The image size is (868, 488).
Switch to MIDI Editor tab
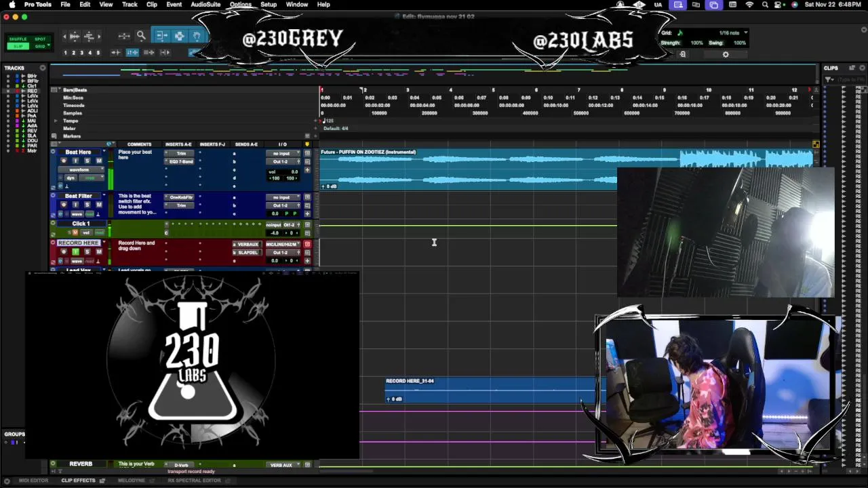tap(33, 481)
